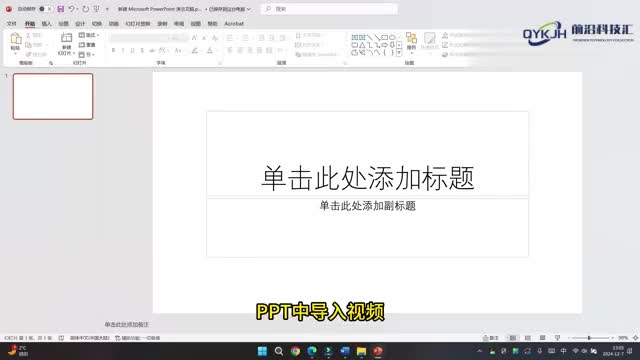Image resolution: width=640 pixels, height=360 pixels.
Task: Switch to the Animations (动画) tab
Action: click(x=113, y=24)
